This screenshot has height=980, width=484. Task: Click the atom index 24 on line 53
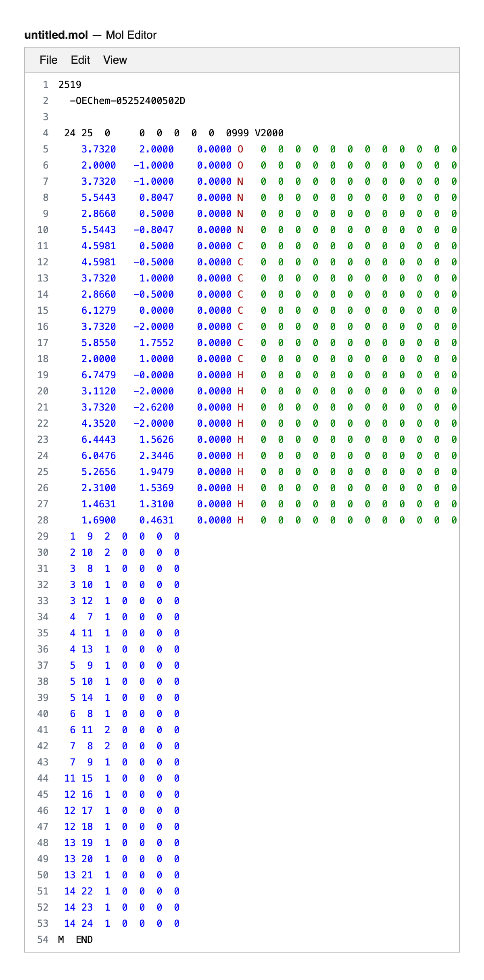tap(87, 924)
